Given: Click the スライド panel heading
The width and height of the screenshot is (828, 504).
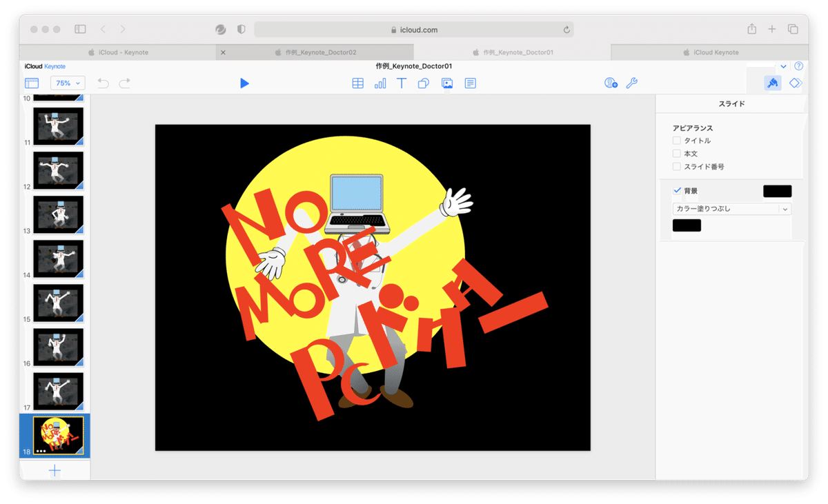Looking at the screenshot, I should click(731, 104).
